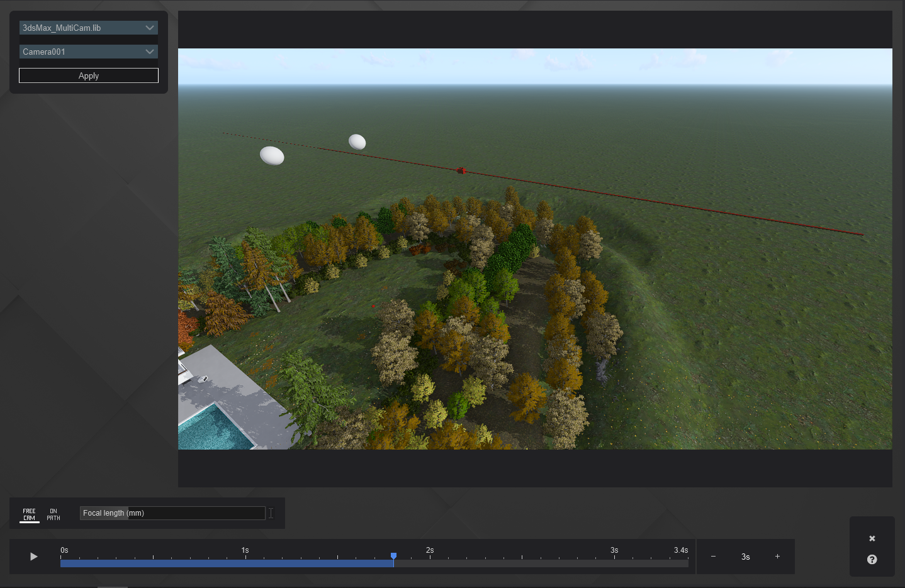Click the Apply button
This screenshot has height=588, width=905.
(89, 75)
